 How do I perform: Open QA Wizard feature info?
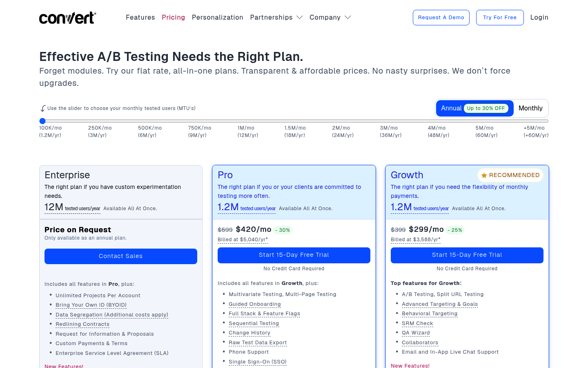[416, 333]
